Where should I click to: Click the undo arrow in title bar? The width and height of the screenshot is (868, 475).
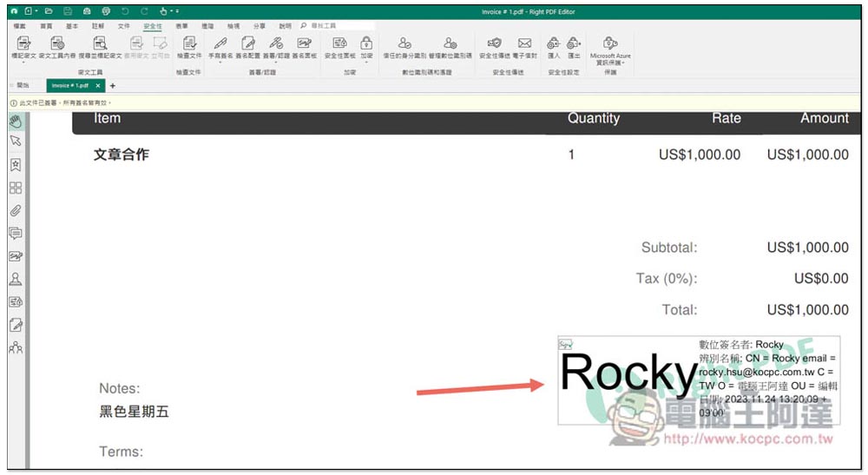(x=125, y=11)
